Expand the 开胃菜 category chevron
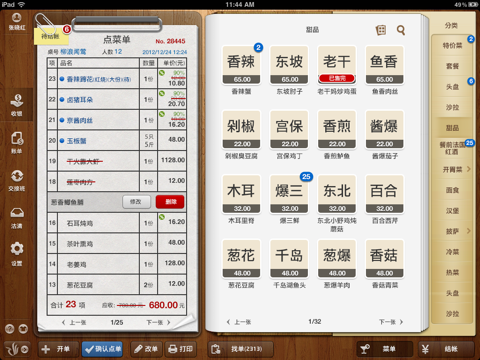Screen dimensions: 480x360 [x=469, y=169]
